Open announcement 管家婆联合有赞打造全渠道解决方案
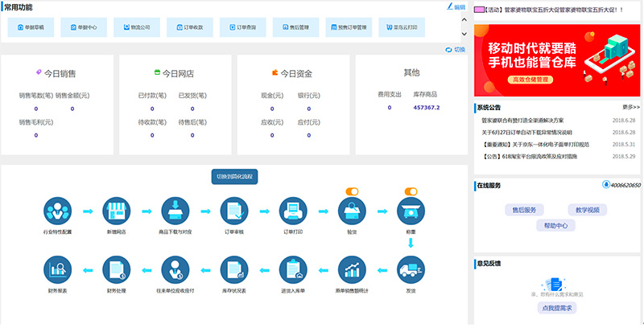This screenshot has width=644, height=328. click(522, 121)
